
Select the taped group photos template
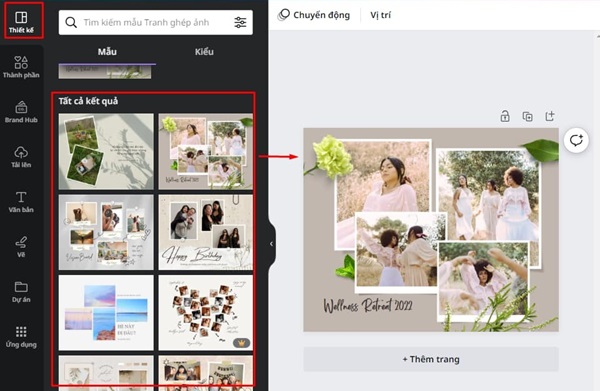click(x=205, y=373)
